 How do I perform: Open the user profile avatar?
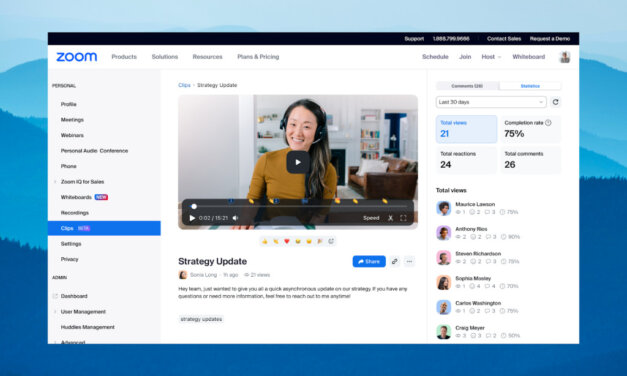tap(565, 57)
